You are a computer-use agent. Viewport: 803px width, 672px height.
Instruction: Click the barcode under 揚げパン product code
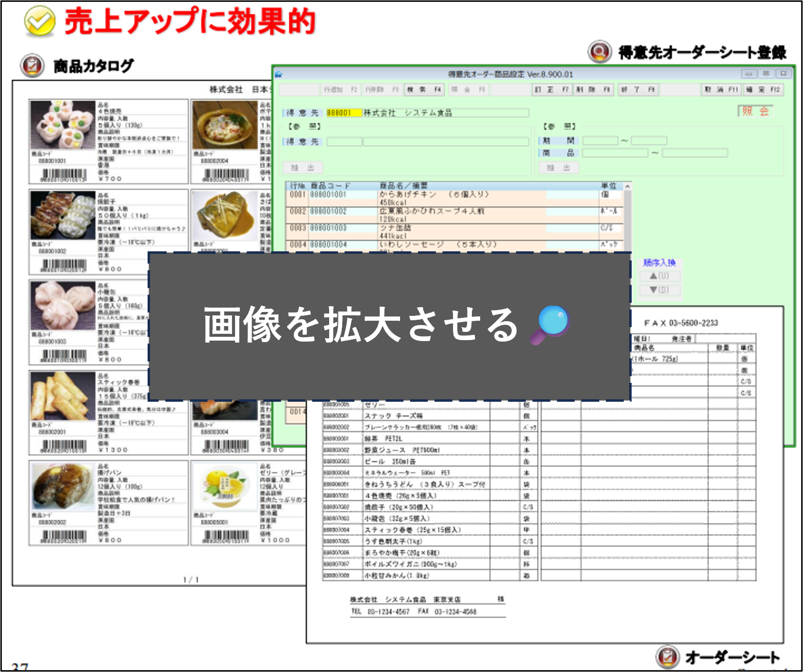64,536
